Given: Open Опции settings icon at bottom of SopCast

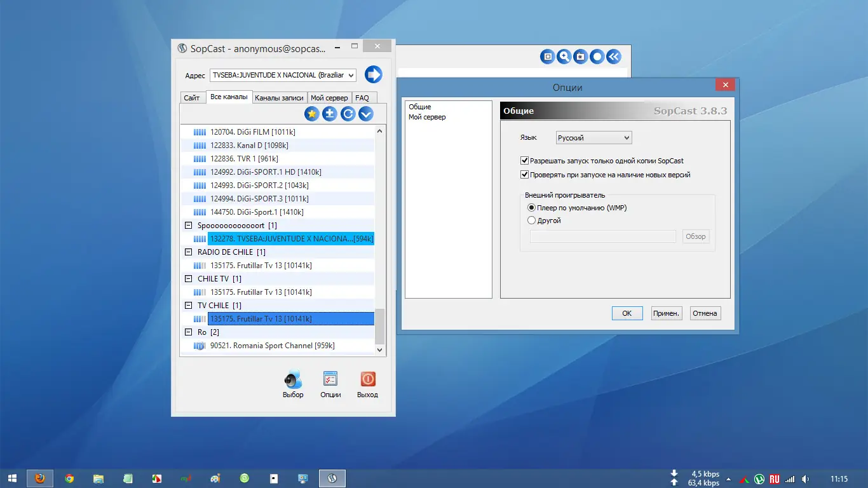Looking at the screenshot, I should pyautogui.click(x=330, y=379).
